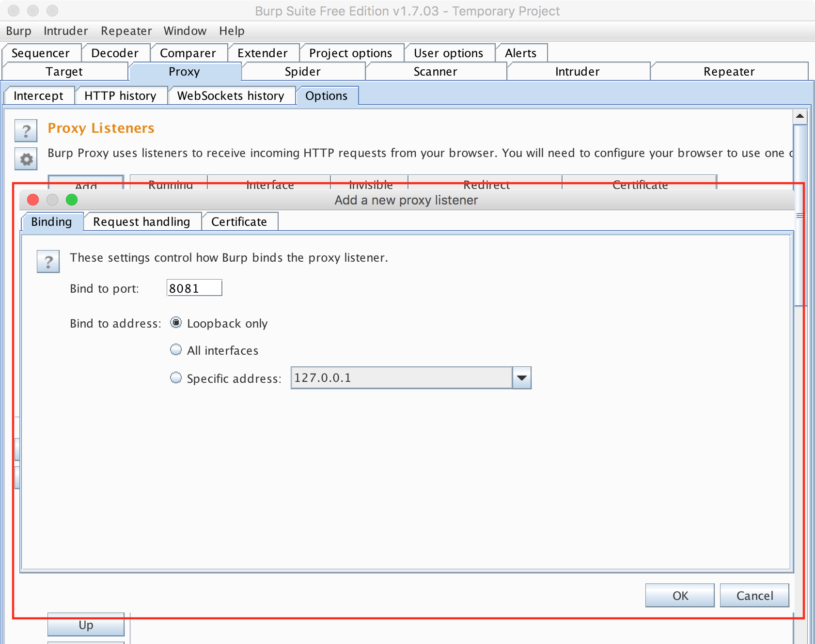Select the All interfaces radio button

coord(176,350)
